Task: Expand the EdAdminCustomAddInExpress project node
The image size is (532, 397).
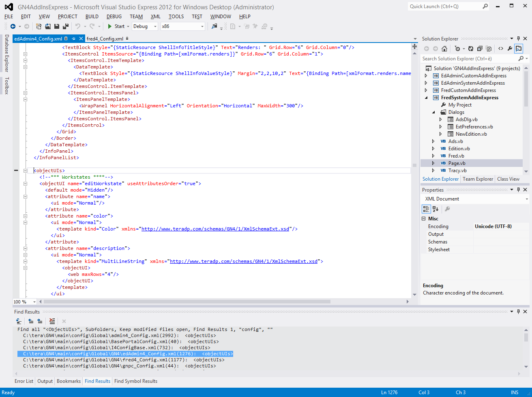Action: click(x=426, y=76)
